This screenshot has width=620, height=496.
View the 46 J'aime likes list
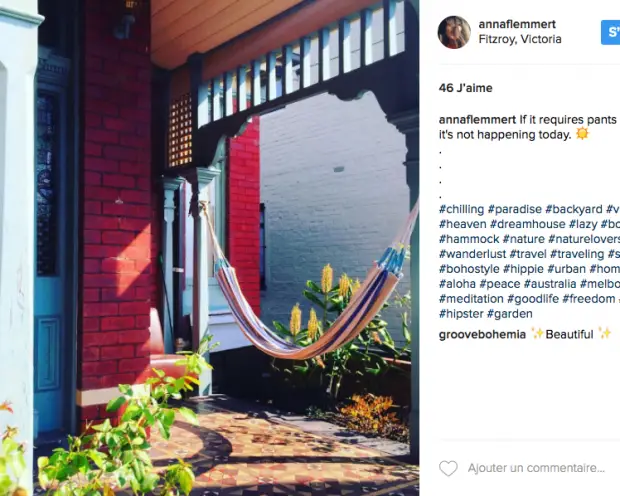click(465, 88)
